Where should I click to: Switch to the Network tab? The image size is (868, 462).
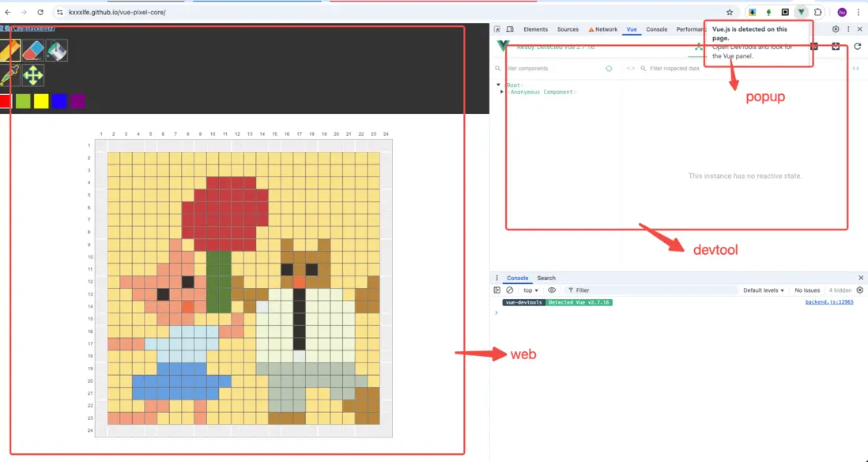click(x=603, y=29)
